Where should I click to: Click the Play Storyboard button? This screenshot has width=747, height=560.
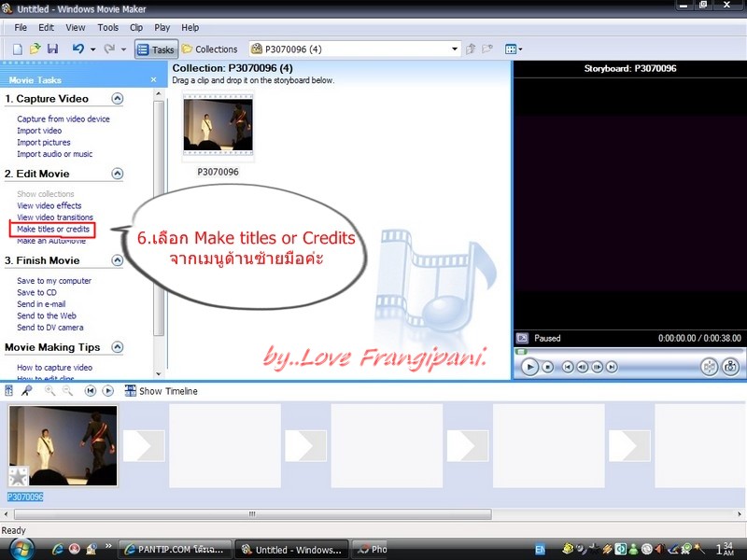tap(108, 391)
